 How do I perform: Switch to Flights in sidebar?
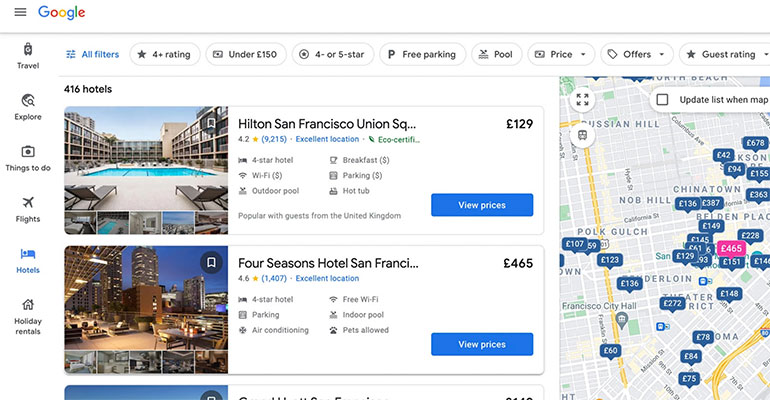pyautogui.click(x=28, y=209)
